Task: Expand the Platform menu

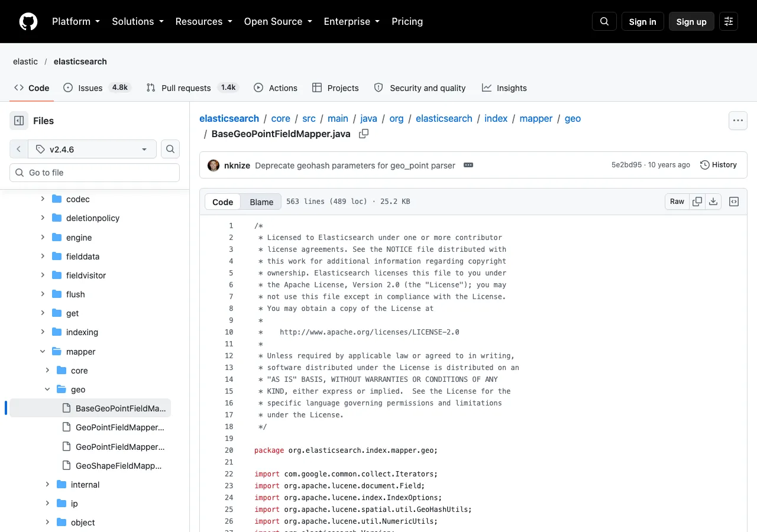Action: click(76, 21)
